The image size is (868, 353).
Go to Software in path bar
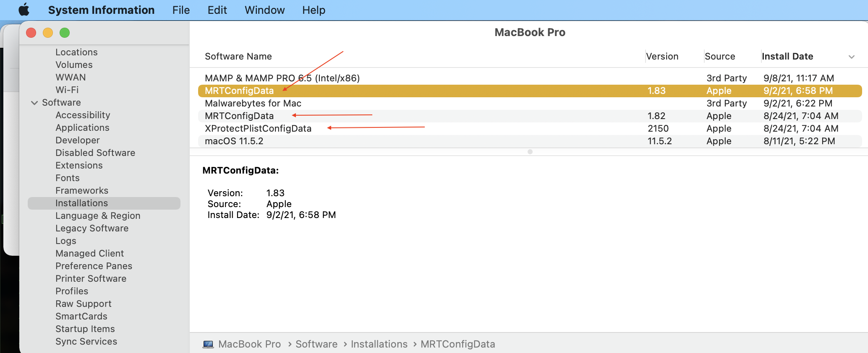coord(316,344)
